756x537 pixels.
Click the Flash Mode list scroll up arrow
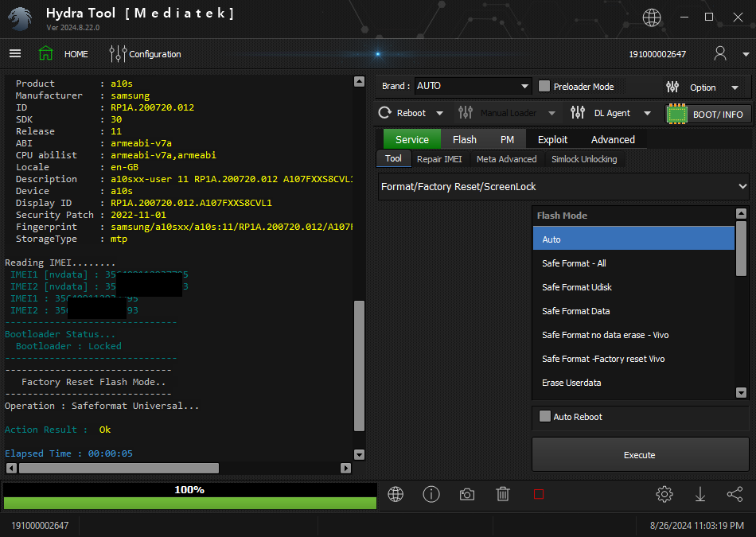coord(741,213)
